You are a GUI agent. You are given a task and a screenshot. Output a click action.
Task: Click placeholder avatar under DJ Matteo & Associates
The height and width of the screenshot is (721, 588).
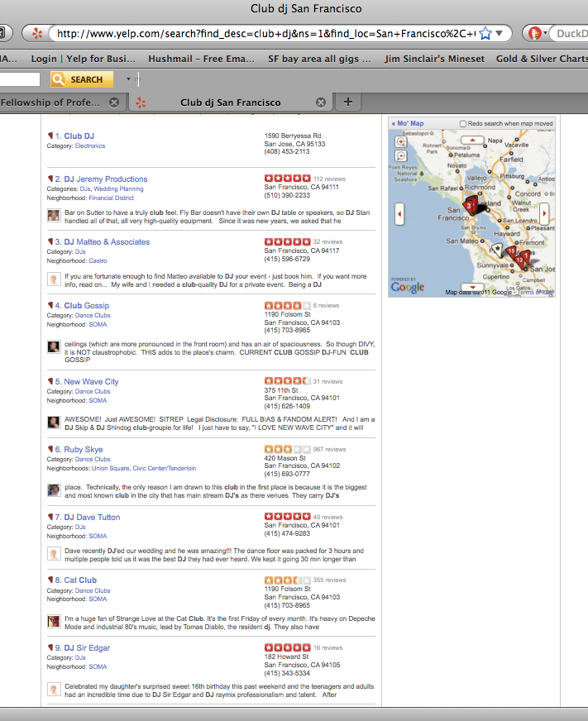click(x=54, y=279)
